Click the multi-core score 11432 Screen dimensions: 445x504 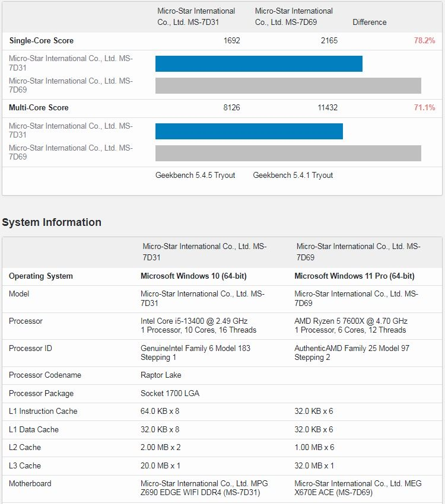[328, 107]
